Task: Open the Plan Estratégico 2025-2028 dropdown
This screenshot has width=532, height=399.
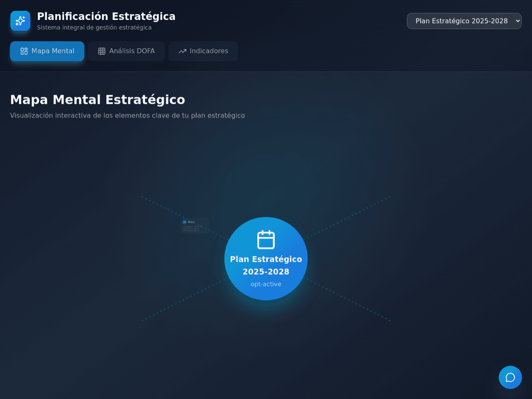Action: [x=464, y=21]
